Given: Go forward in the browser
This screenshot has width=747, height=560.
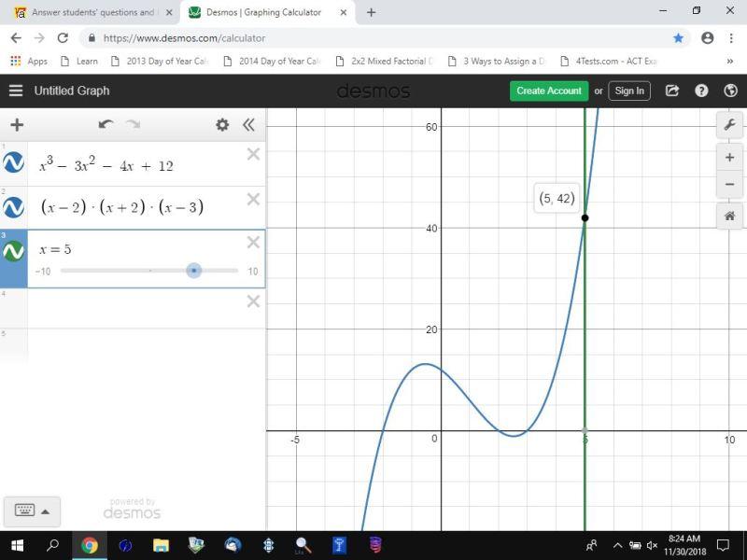Looking at the screenshot, I should point(39,38).
